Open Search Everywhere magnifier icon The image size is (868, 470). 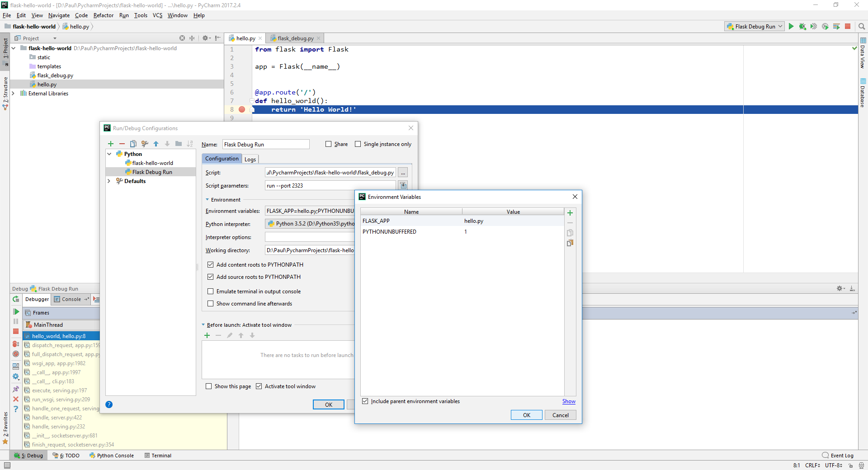coord(862,27)
